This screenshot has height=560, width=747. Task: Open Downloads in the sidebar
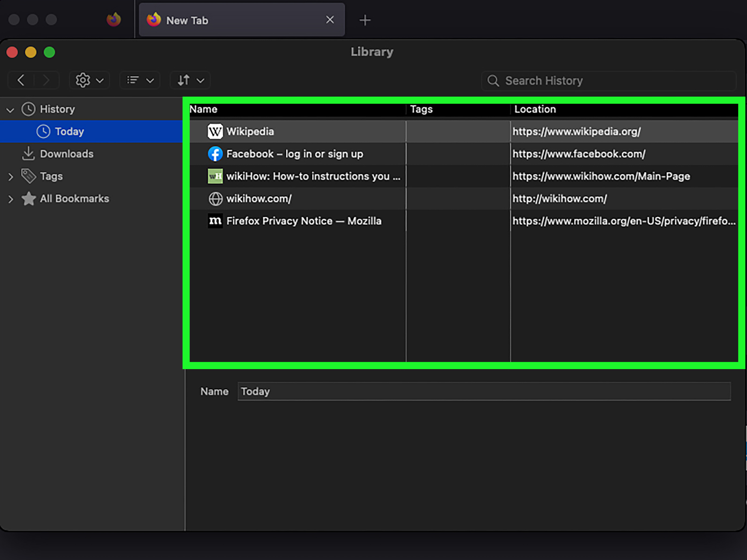67,154
